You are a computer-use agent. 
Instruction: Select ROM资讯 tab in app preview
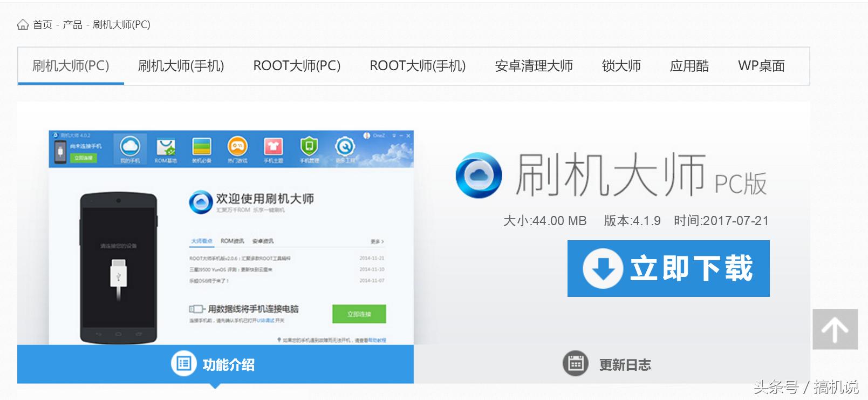[232, 241]
